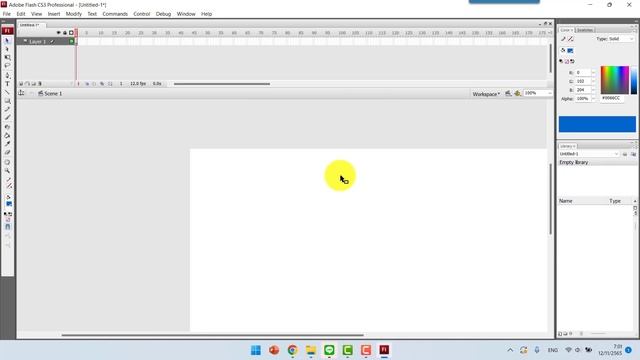Select the Ink Bottle tool
This screenshot has height=360, width=640.
pos(7,127)
